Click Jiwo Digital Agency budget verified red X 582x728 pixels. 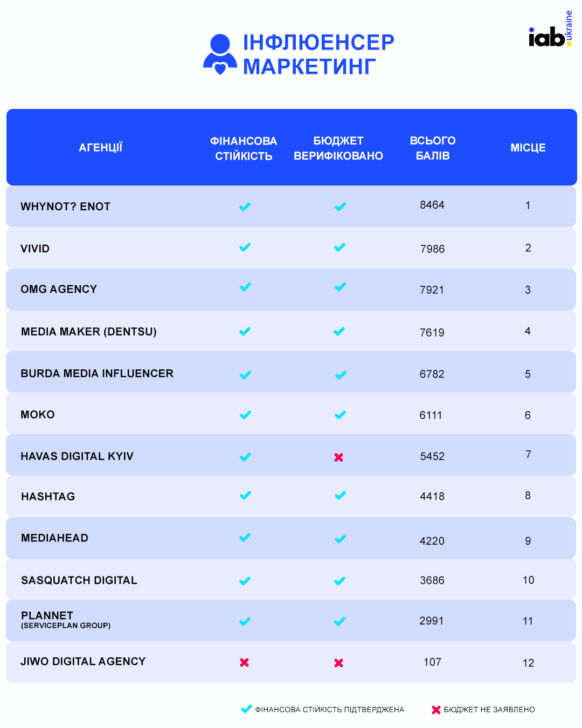coord(339,663)
